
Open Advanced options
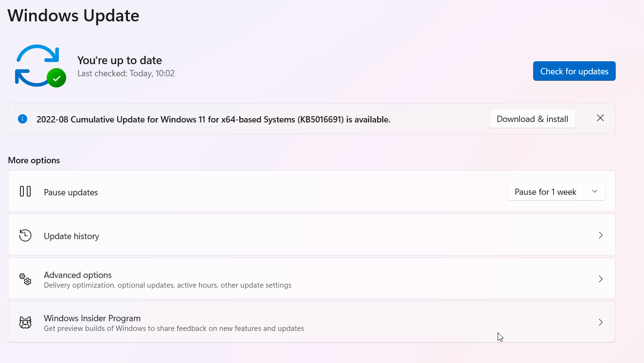pos(312,278)
